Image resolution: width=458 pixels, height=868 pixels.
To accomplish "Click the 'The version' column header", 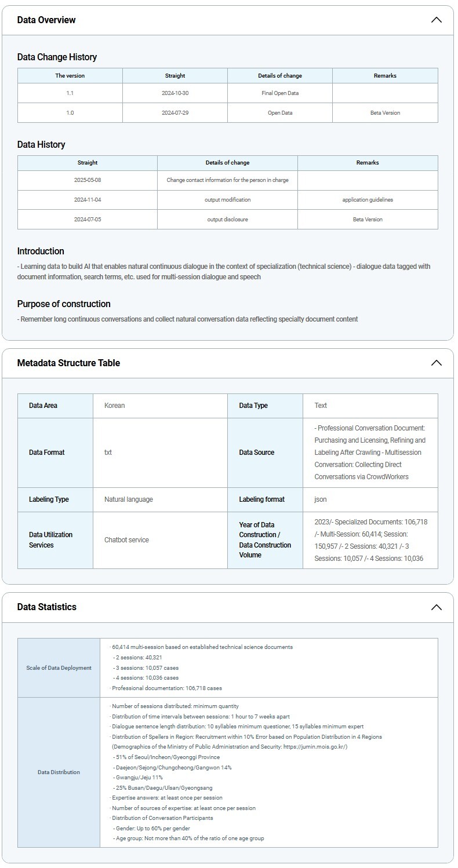I will [70, 76].
